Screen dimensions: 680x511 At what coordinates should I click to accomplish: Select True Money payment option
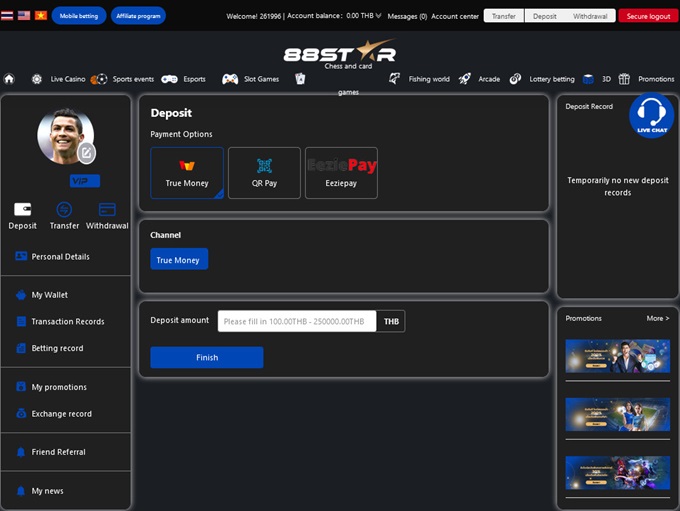click(187, 173)
